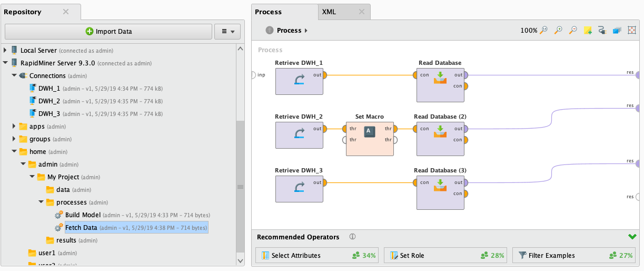Screen dimensions: 644x271
Task: Add a yellow sticky note to process
Action: point(588,31)
